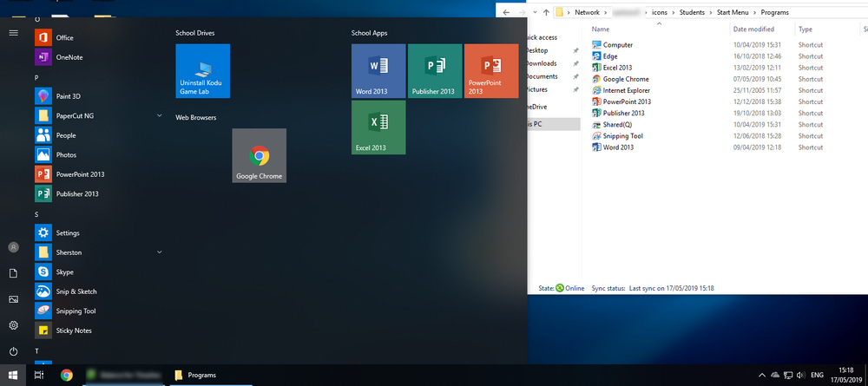Launch the Excel 2013 tile
Screen dimensions: 868x386
pos(378,128)
